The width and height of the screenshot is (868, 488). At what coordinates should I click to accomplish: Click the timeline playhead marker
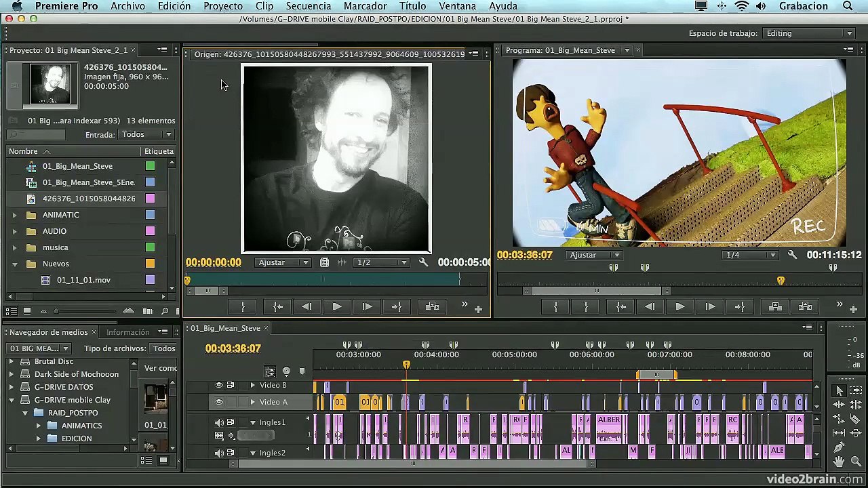(x=406, y=365)
